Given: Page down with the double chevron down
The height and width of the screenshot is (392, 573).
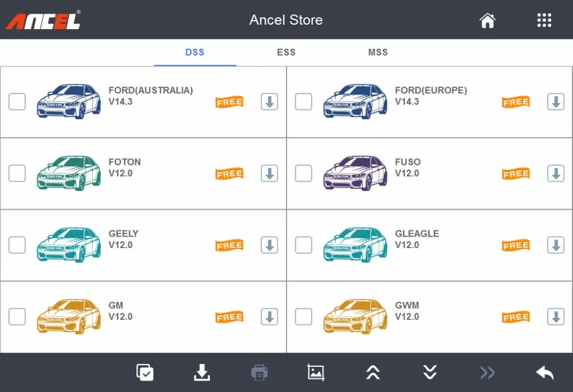Looking at the screenshot, I should 430,373.
